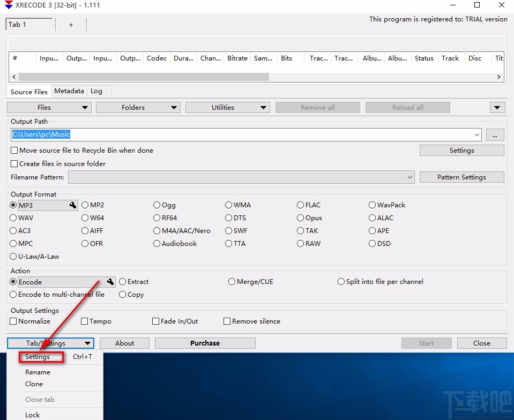Choose the Merge/CUE action

coord(232,282)
